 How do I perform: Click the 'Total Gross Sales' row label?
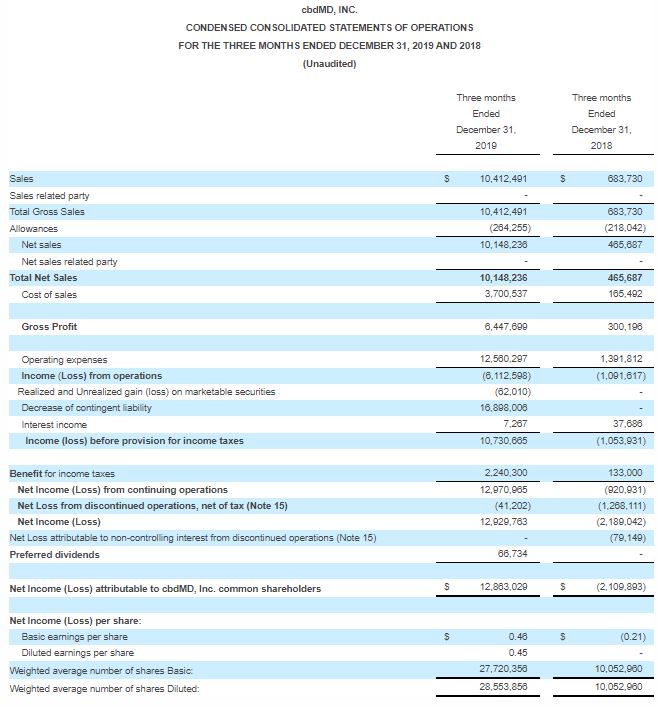pos(47,212)
